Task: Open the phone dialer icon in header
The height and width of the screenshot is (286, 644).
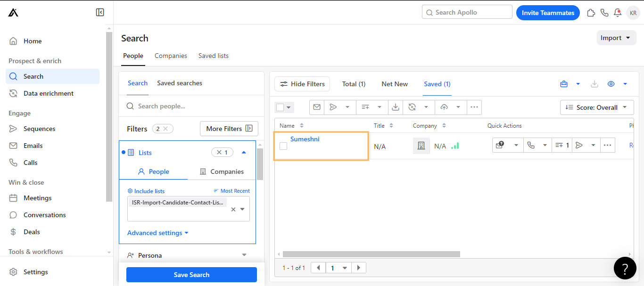Action: coord(604,13)
